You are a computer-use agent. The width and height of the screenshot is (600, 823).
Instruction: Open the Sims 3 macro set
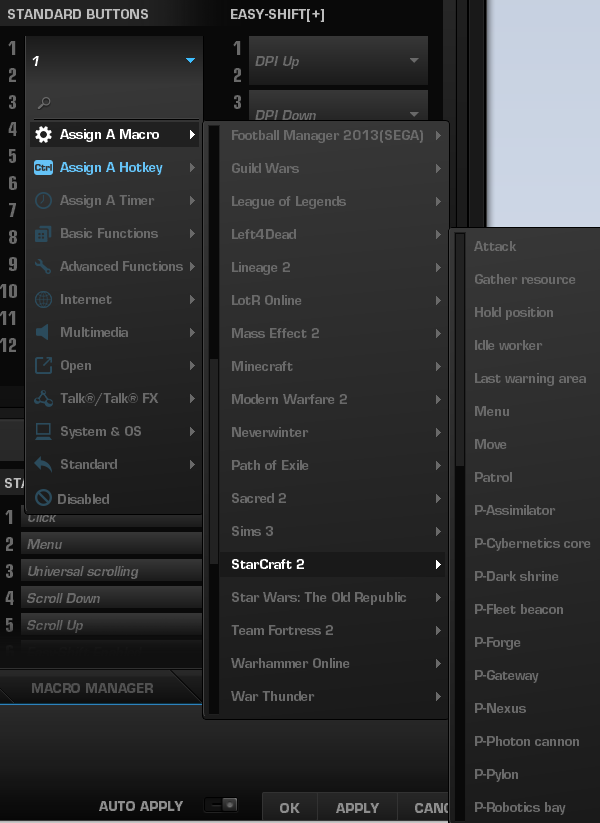[x=332, y=531]
